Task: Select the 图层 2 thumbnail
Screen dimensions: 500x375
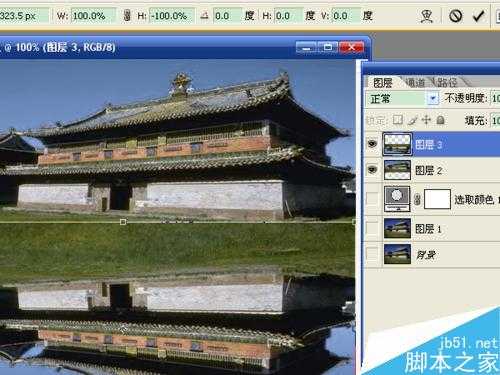Action: coord(397,170)
